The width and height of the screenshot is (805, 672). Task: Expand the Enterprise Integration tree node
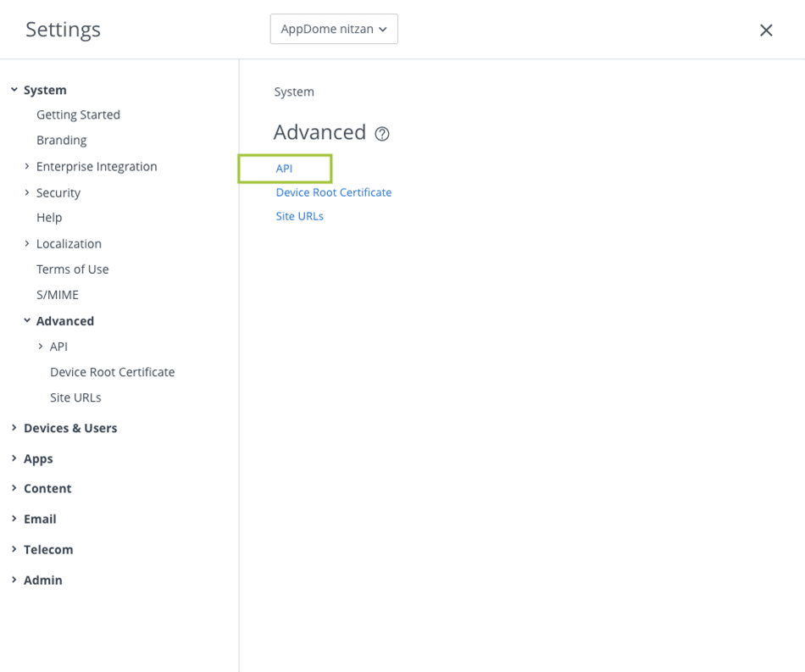click(27, 167)
